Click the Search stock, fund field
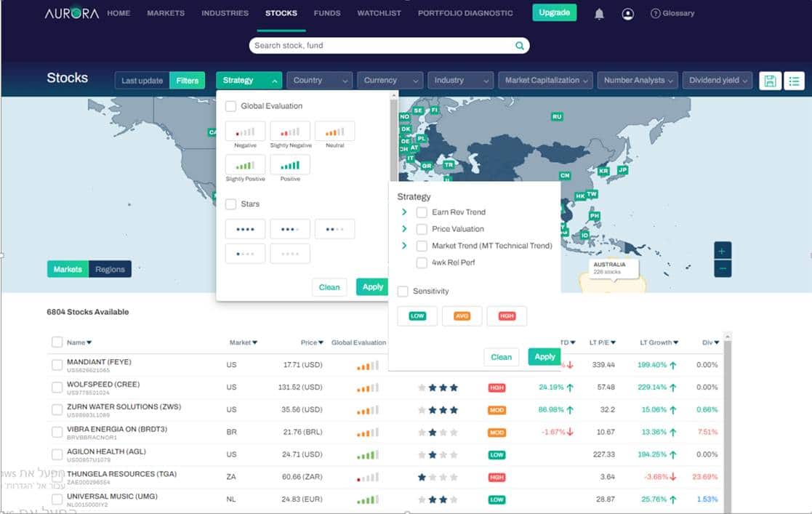Viewport: 812px width, 514px height. click(382, 46)
